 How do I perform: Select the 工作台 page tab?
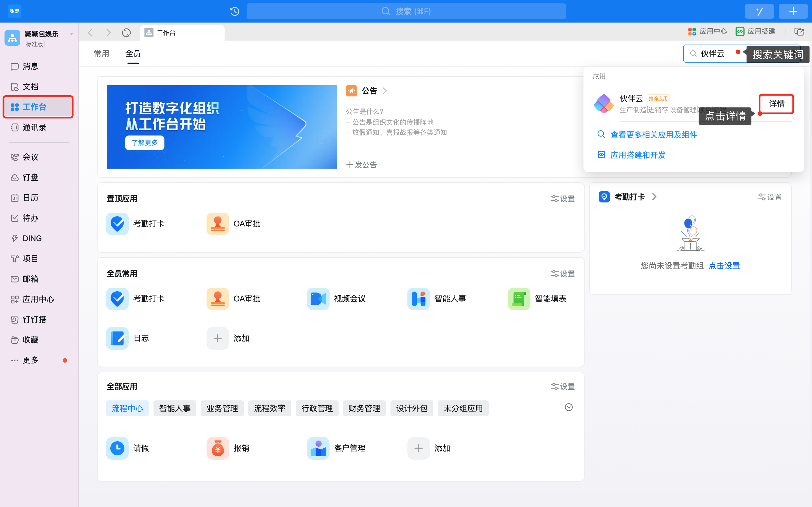point(182,32)
